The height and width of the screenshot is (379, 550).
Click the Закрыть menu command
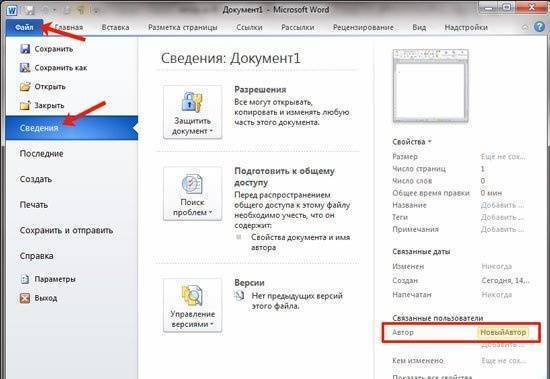click(x=49, y=106)
